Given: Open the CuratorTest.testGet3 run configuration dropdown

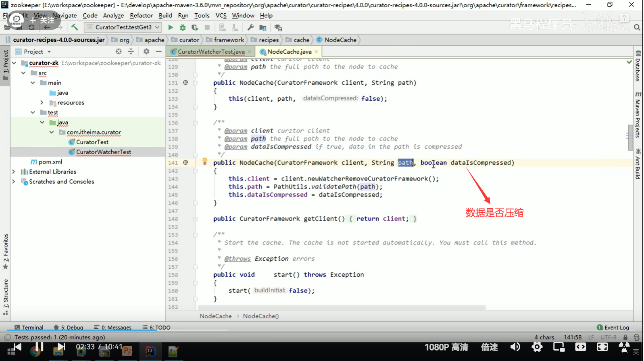Looking at the screenshot, I should pyautogui.click(x=123, y=27).
